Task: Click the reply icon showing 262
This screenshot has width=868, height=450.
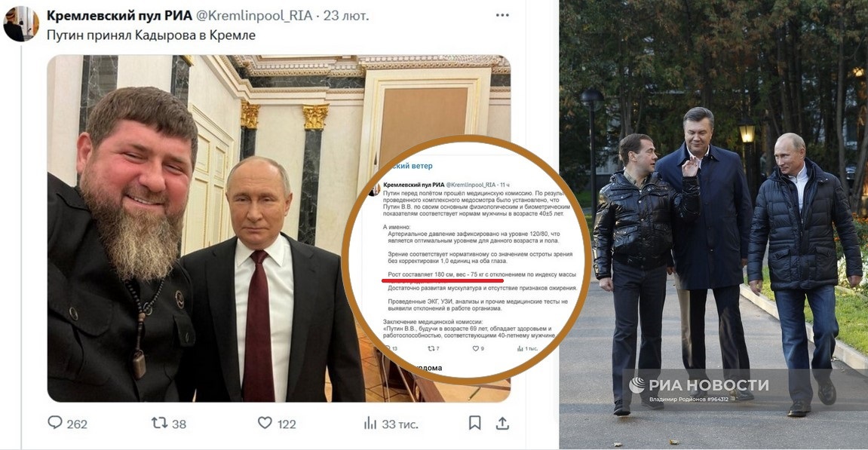Action: click(55, 423)
